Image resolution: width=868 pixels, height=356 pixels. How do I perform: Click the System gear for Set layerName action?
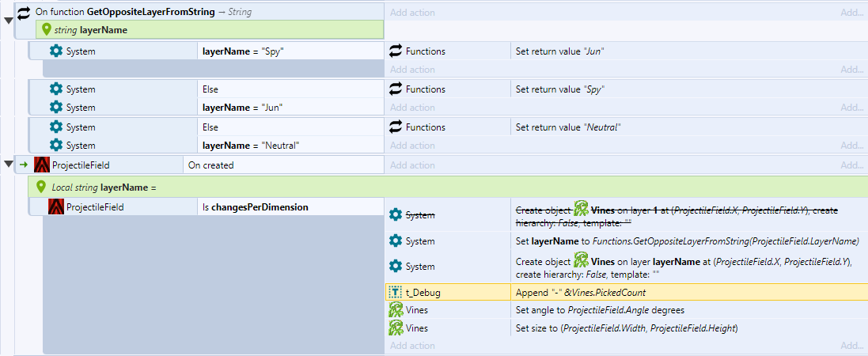(x=396, y=240)
